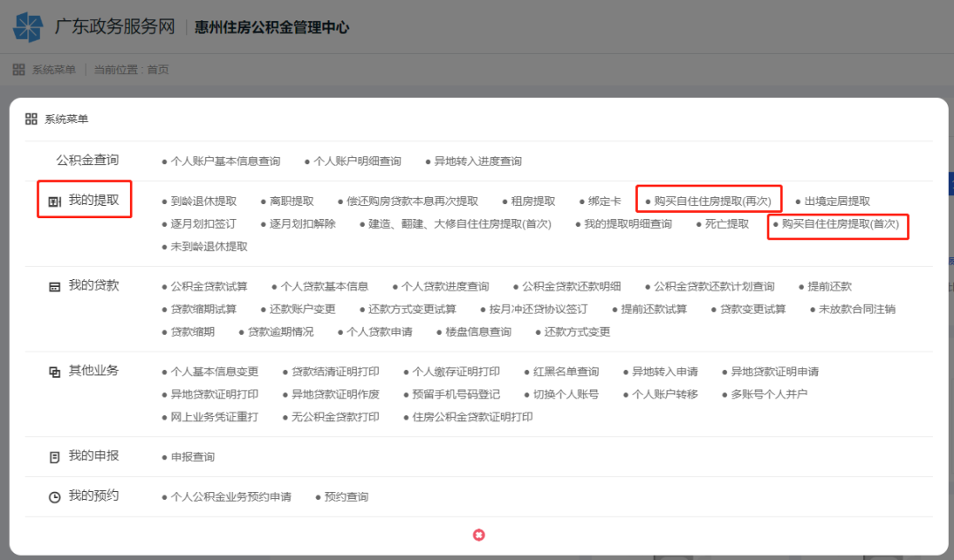Open 住房公积金贷款证明打印
The height and width of the screenshot is (560, 954).
[x=472, y=417]
